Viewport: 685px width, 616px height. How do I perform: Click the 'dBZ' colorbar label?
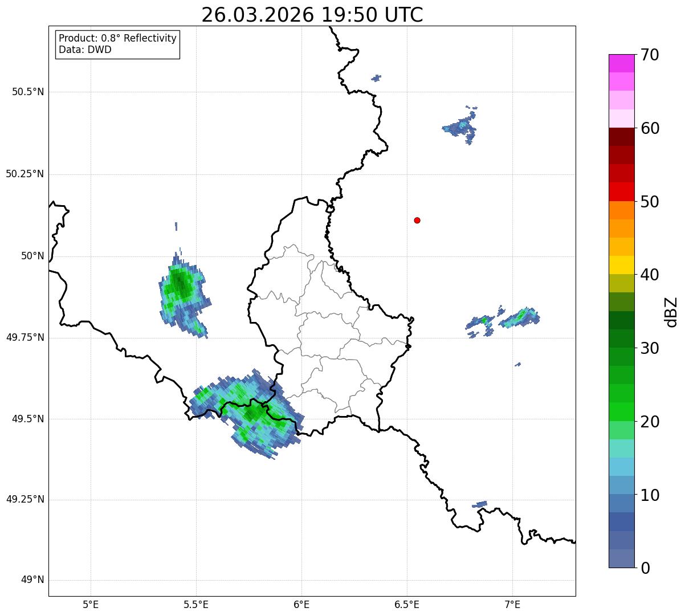coord(671,312)
